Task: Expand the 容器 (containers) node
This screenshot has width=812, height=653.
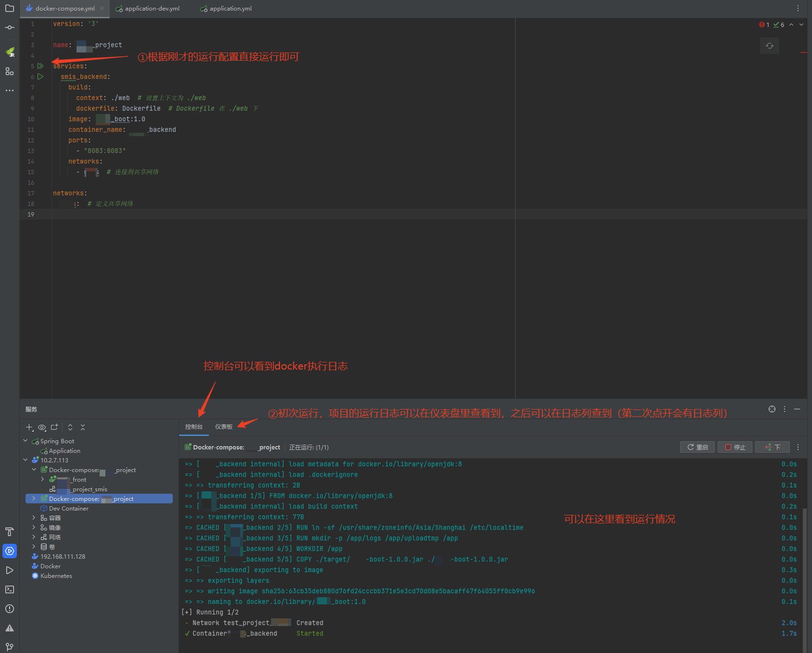Action: coord(34,518)
